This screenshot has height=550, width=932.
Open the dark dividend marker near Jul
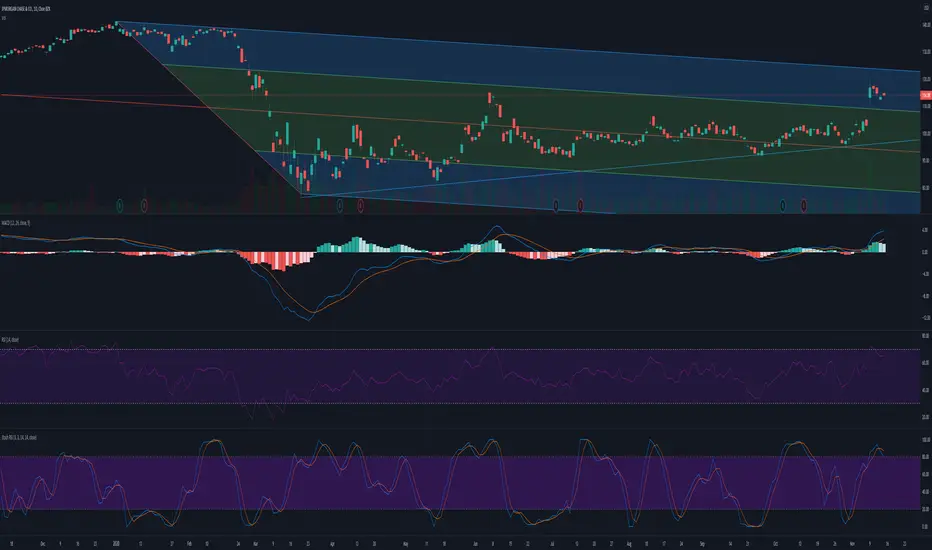point(556,206)
